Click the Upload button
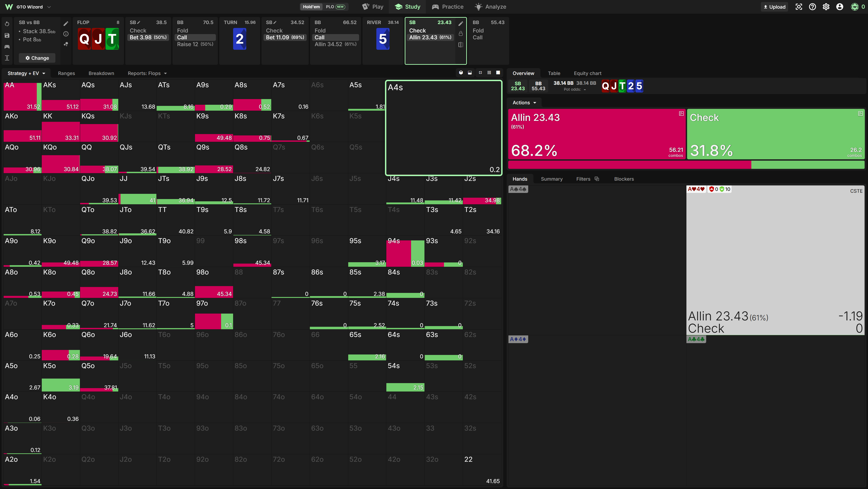This screenshot has width=868, height=489. coord(774,7)
